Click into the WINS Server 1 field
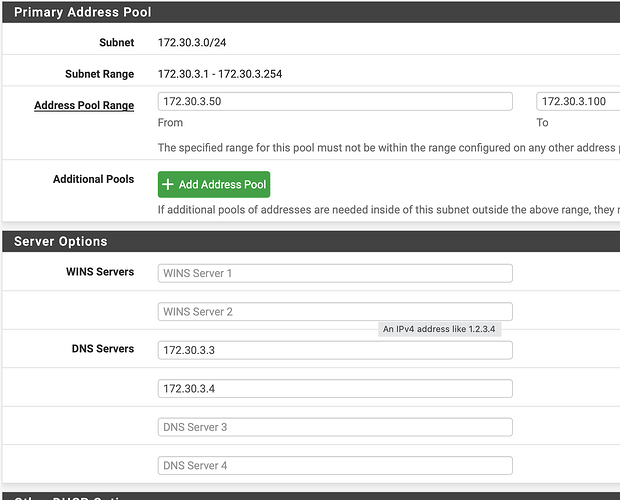The width and height of the screenshot is (620, 500). [x=335, y=273]
